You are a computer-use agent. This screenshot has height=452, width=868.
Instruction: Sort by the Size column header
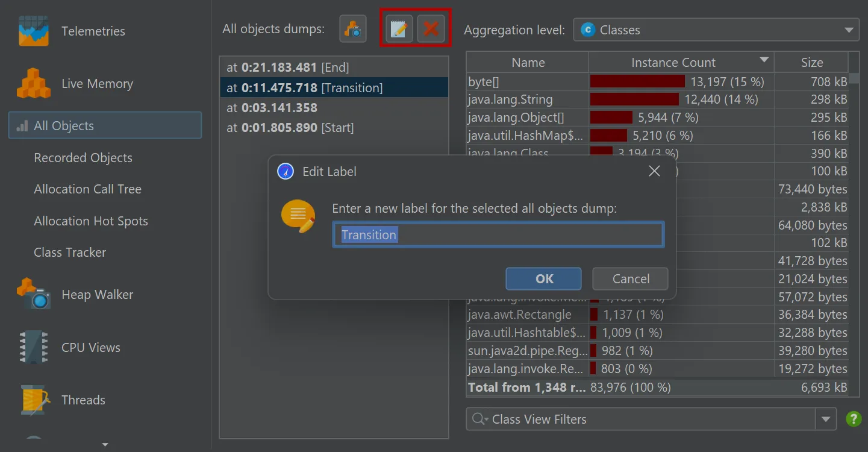pyautogui.click(x=811, y=62)
